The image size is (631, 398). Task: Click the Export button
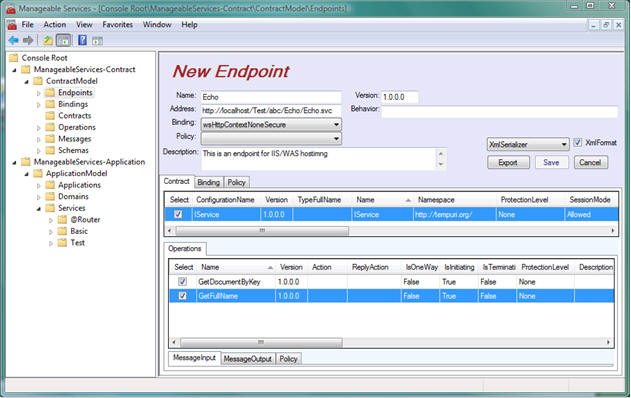[508, 163]
